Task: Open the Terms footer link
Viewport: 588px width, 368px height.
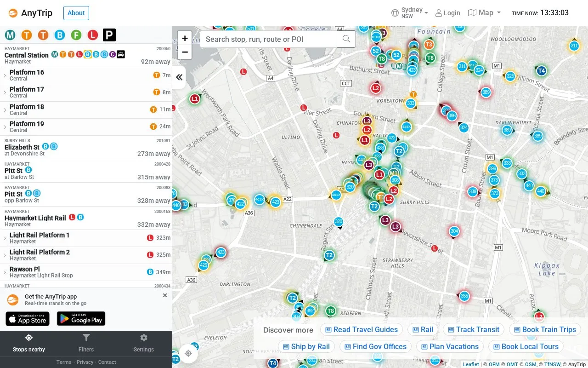Action: tap(64, 362)
